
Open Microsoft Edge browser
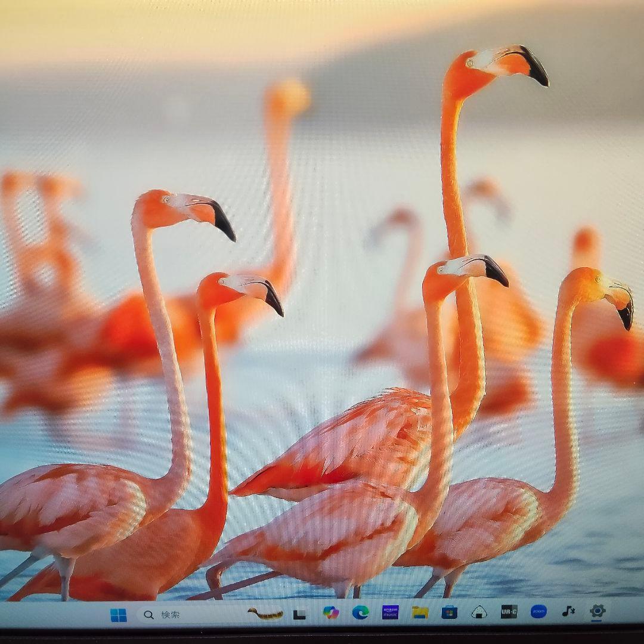pos(360,612)
